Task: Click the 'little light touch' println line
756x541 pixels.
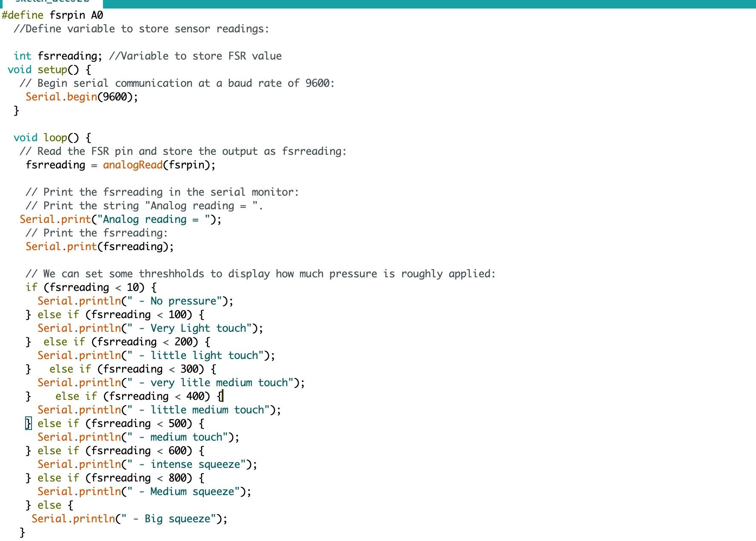Action: click(x=156, y=356)
